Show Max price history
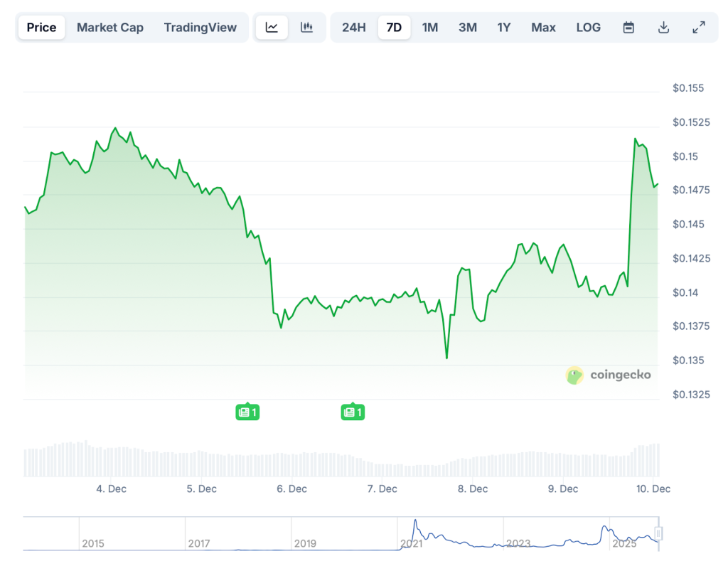728x566 pixels. point(543,28)
